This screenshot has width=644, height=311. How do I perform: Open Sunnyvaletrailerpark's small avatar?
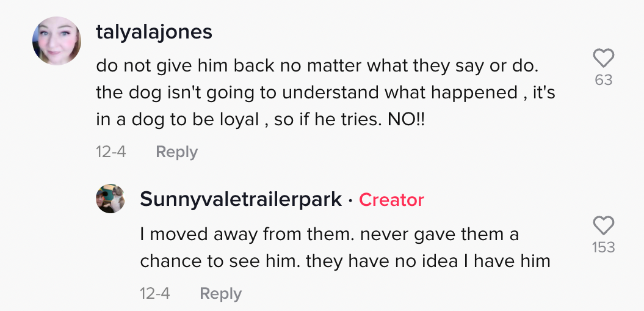click(110, 199)
